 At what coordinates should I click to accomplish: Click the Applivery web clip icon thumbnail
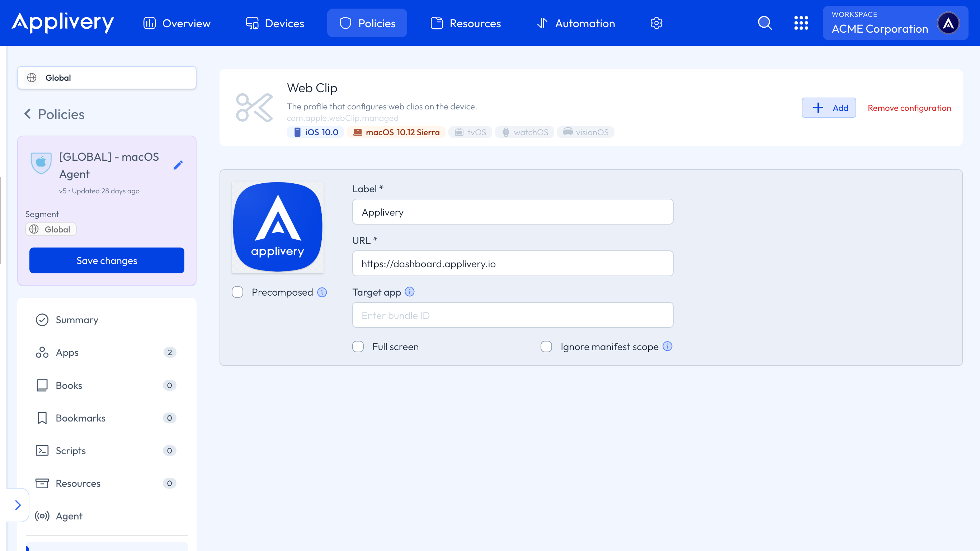click(278, 227)
